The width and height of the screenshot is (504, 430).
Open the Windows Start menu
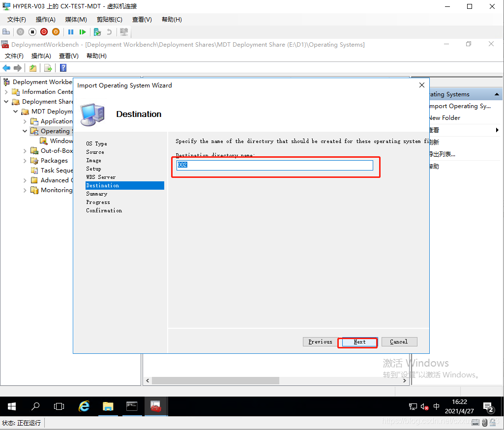tap(12, 406)
